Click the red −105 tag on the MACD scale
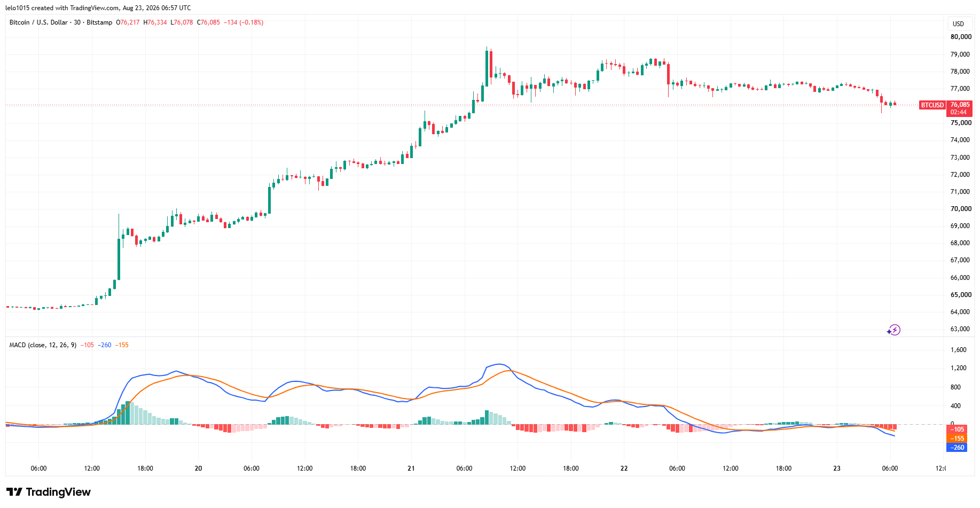The width and height of the screenshot is (980, 508). pos(957,429)
